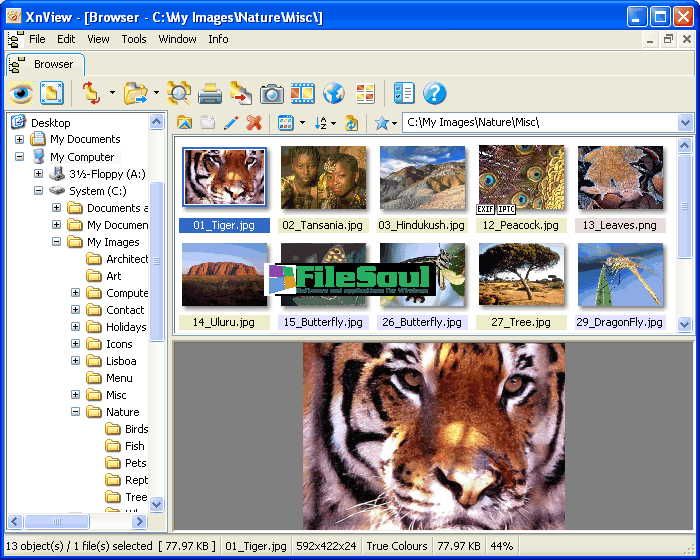Open the Tools menu
The height and width of the screenshot is (560, 700).
point(133,39)
